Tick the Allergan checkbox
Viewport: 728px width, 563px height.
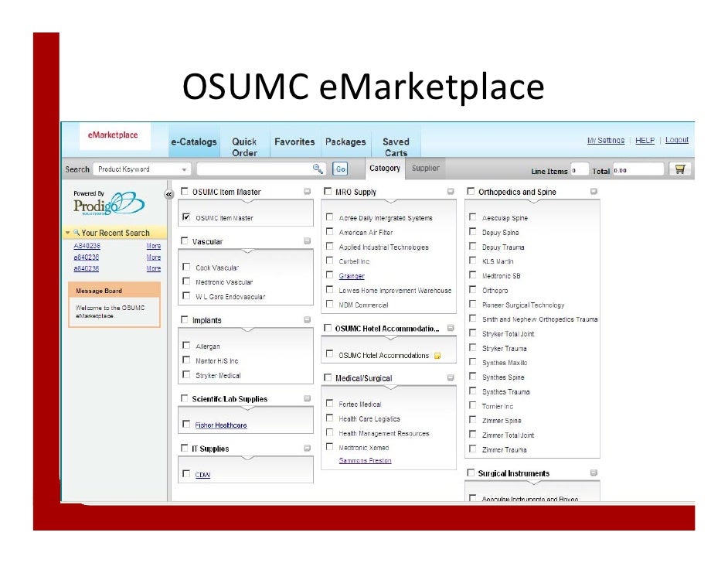coord(186,345)
